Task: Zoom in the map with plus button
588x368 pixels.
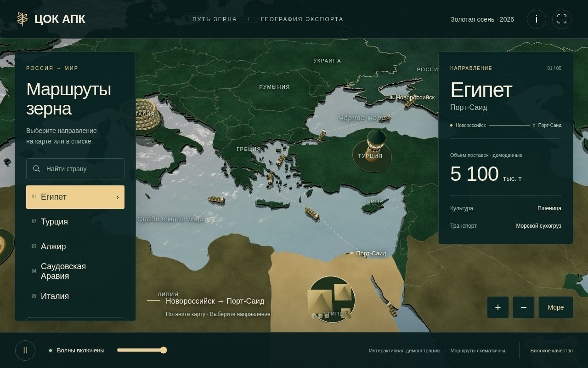Action: pyautogui.click(x=498, y=307)
